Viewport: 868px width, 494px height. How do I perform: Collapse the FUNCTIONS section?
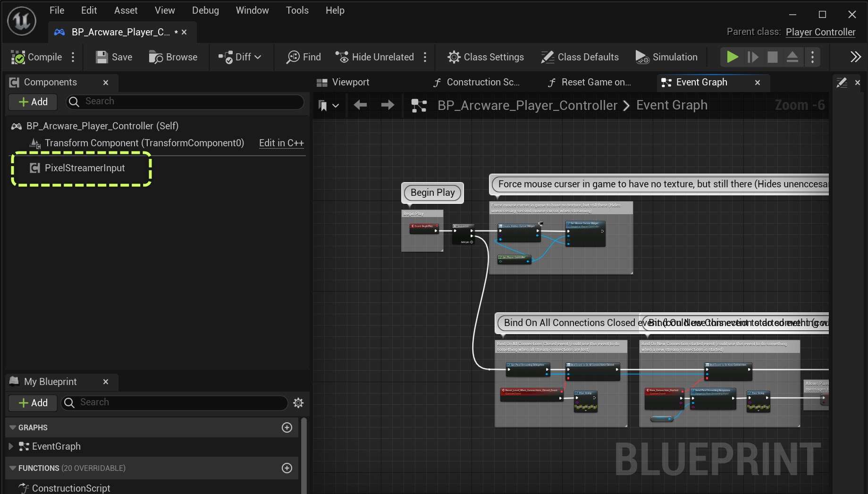13,468
